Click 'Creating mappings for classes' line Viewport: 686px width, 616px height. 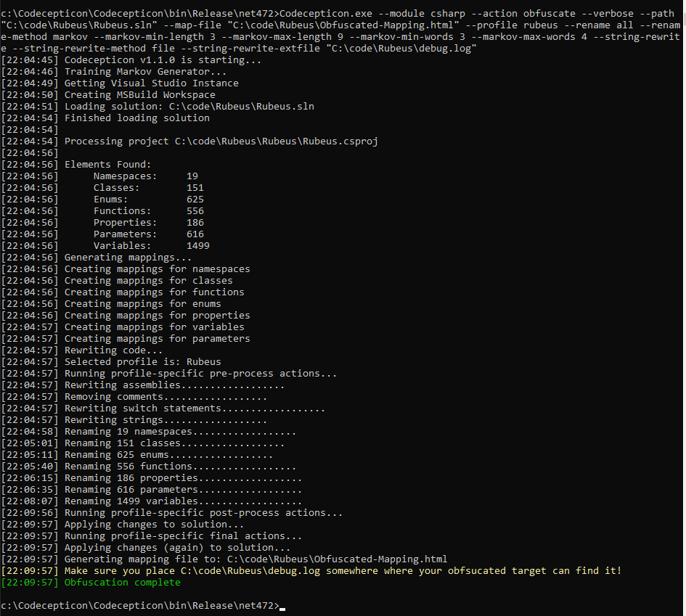[x=117, y=281]
